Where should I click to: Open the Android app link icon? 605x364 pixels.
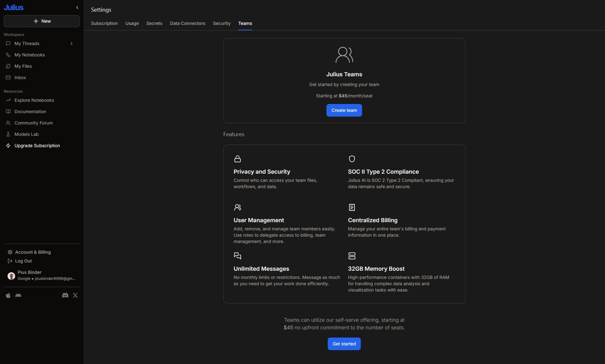tap(18, 295)
